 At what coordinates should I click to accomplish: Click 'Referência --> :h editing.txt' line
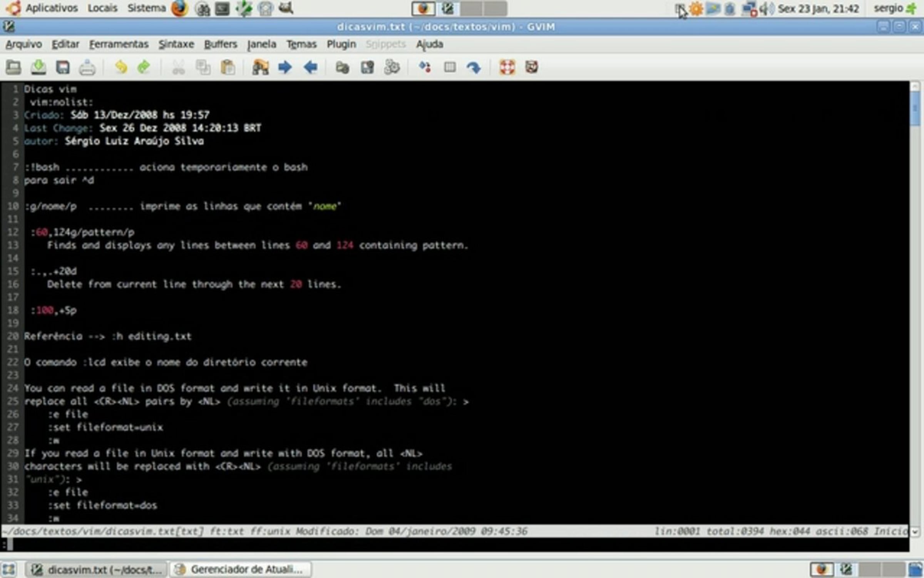click(x=108, y=336)
